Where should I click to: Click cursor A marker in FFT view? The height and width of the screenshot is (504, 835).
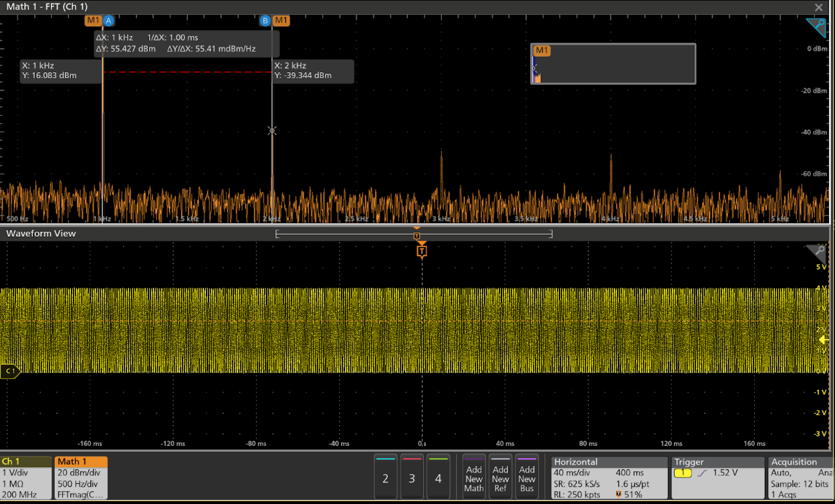[x=108, y=21]
